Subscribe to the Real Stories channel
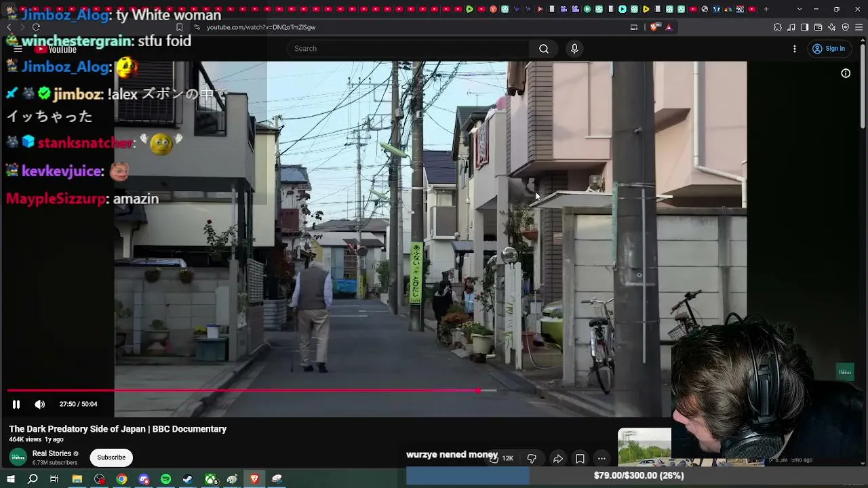 tap(111, 457)
